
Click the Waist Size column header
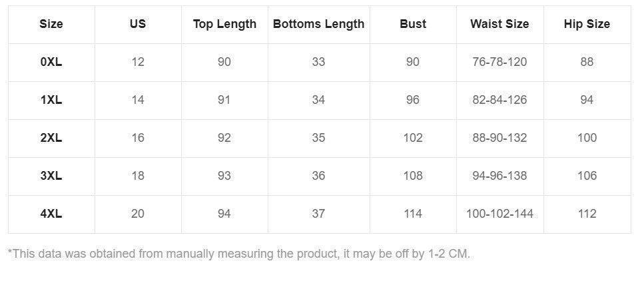[x=499, y=24]
